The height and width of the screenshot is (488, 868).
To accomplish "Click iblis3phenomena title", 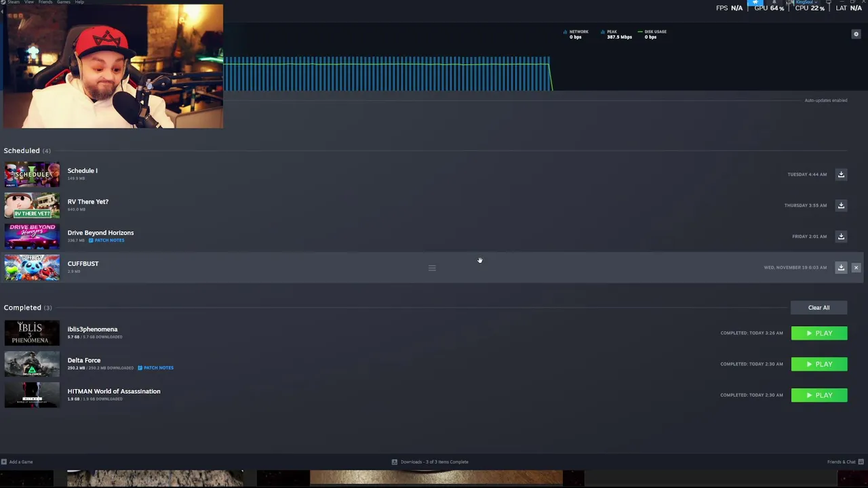I will (x=92, y=329).
